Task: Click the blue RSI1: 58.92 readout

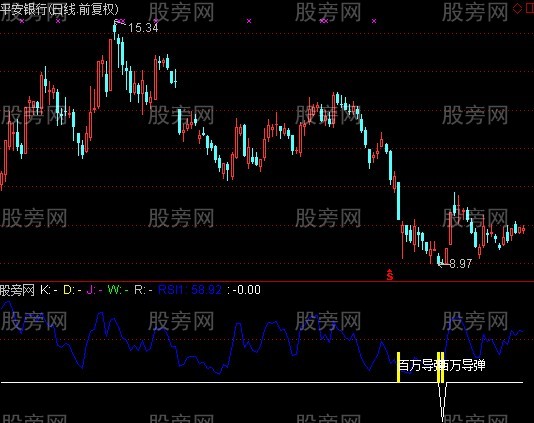Action: [190, 290]
